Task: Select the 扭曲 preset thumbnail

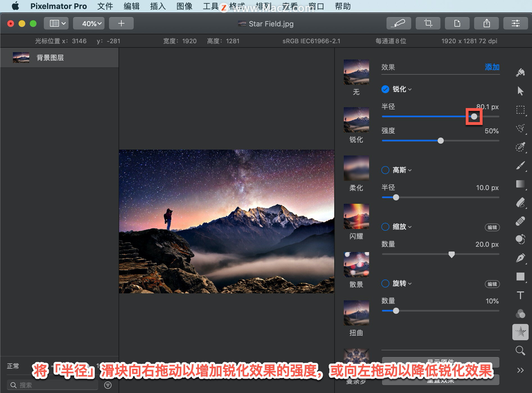Action: point(356,313)
